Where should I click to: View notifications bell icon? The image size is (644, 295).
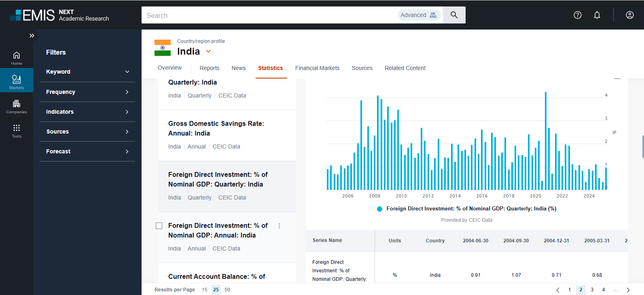(597, 15)
